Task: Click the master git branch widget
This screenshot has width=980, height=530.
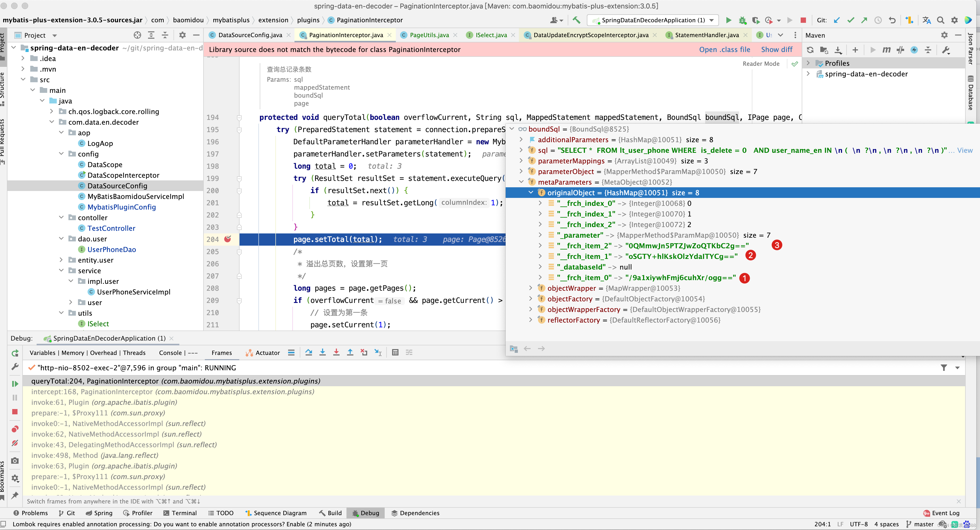Action: (x=920, y=524)
